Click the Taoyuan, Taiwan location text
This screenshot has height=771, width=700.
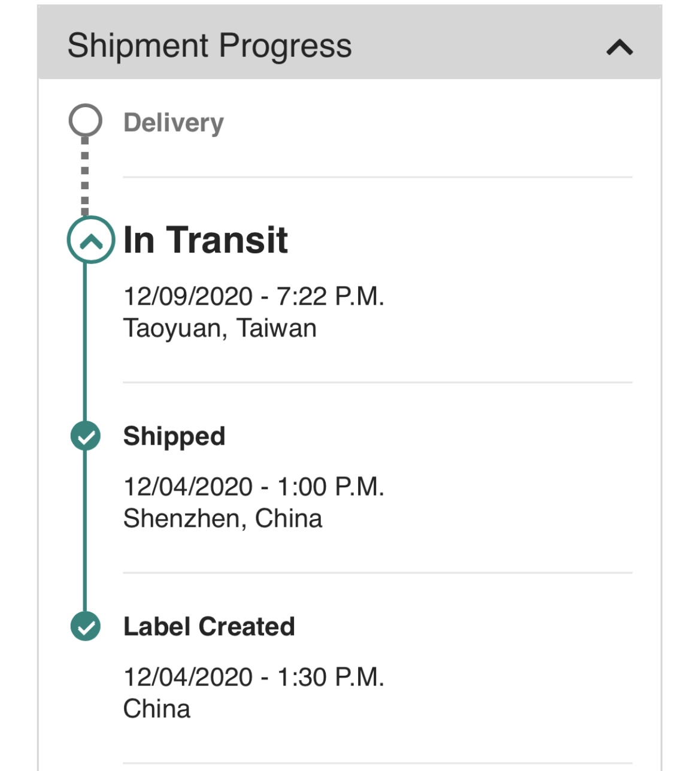click(x=219, y=328)
